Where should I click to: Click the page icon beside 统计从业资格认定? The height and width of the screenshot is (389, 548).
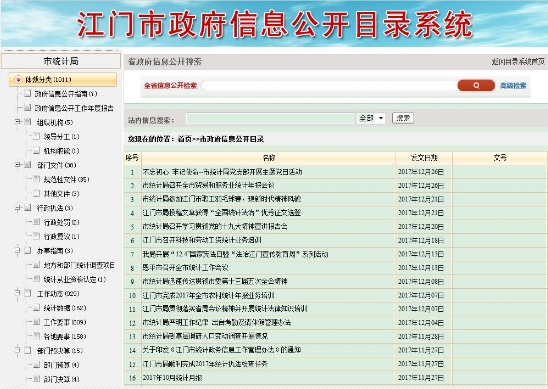36,279
